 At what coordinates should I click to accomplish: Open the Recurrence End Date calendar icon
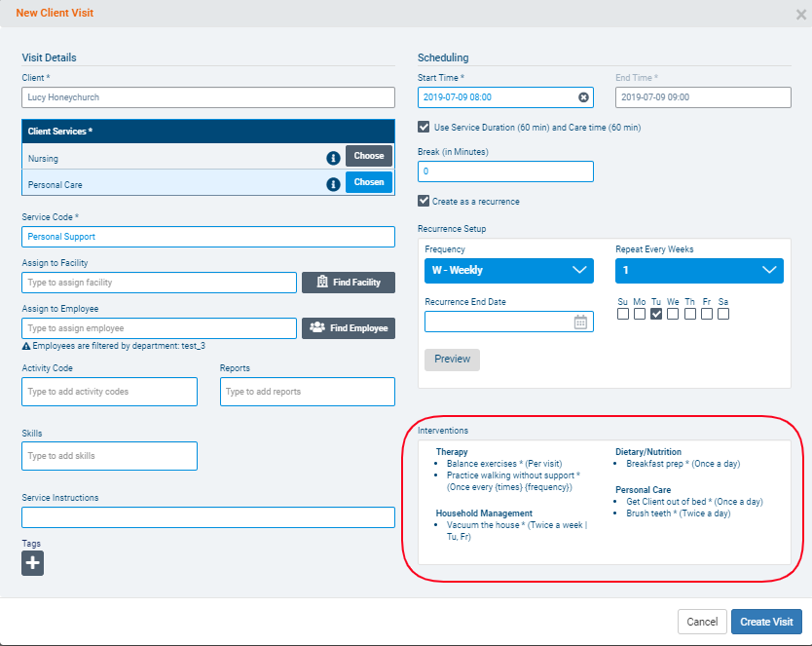580,323
